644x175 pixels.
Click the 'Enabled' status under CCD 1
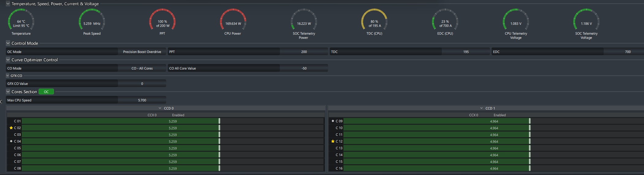[500, 115]
